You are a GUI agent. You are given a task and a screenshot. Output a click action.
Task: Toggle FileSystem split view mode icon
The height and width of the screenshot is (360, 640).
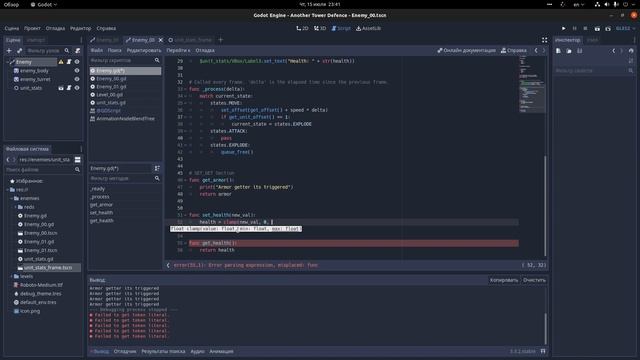tap(78, 160)
